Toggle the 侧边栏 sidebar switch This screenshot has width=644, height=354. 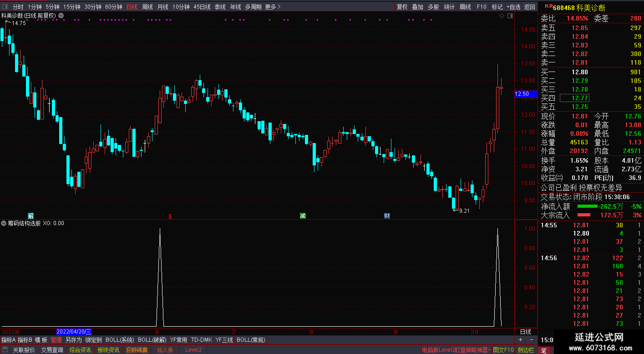(x=526, y=350)
